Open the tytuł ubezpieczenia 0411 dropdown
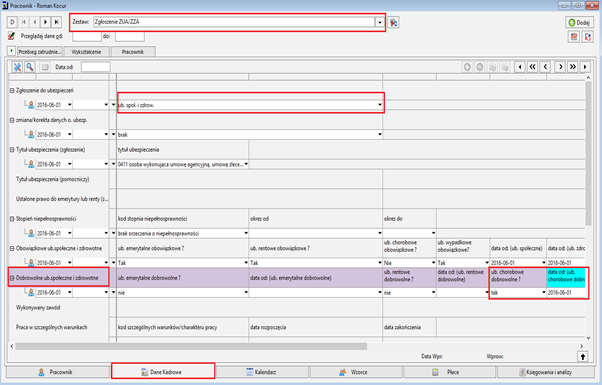 click(x=246, y=164)
